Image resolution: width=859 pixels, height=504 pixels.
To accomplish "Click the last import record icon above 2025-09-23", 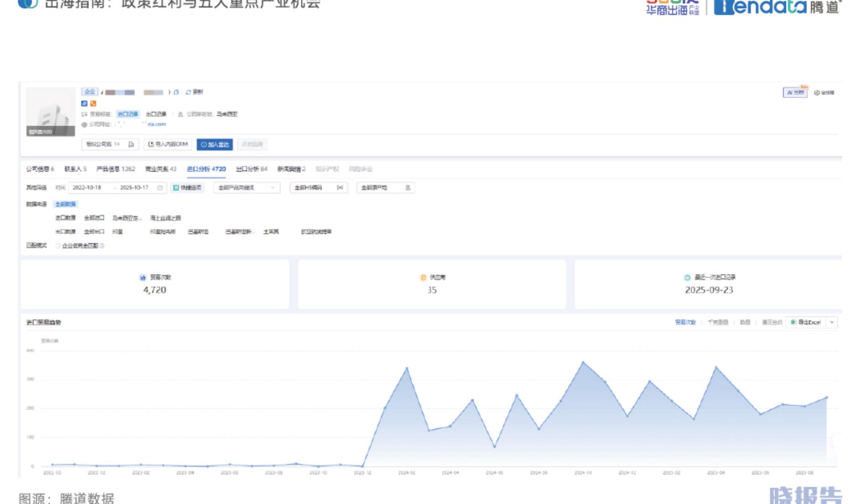I will click(687, 278).
